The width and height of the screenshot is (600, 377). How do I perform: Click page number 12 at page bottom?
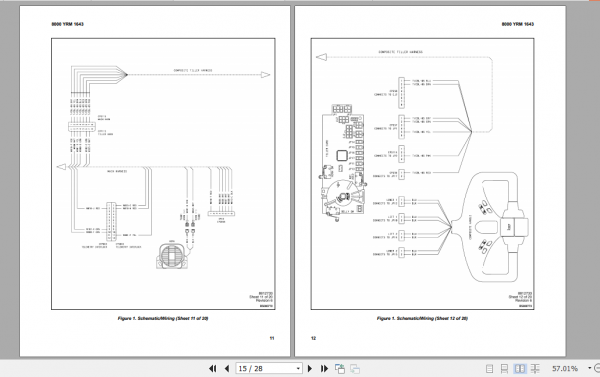click(313, 338)
